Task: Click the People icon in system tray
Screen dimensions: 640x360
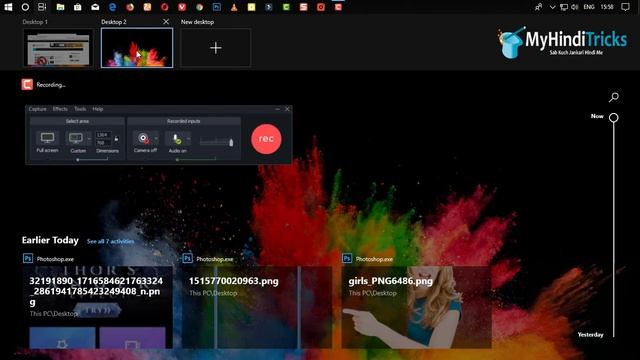Action: (538, 7)
